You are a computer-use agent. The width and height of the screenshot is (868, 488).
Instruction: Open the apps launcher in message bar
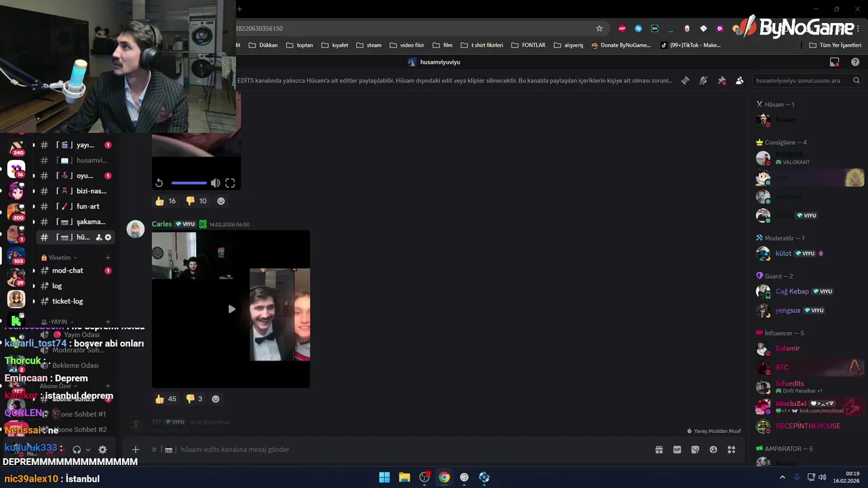tap(732, 449)
